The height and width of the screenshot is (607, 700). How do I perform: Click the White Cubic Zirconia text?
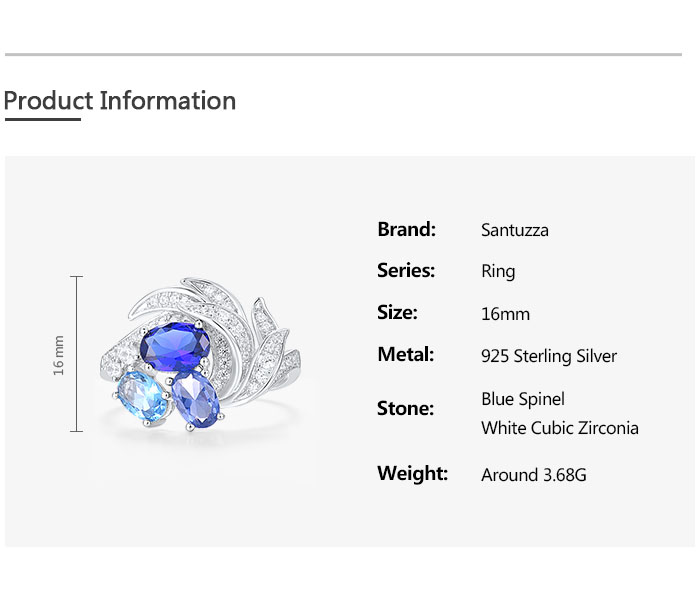[559, 428]
